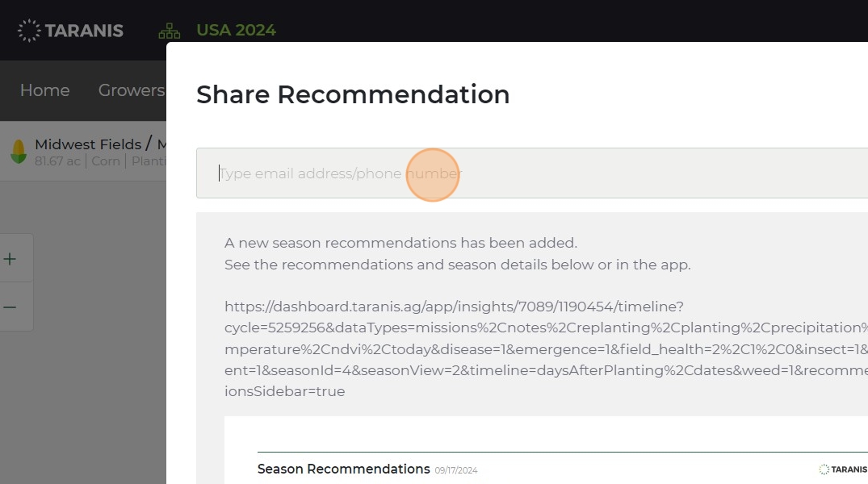Open the Growers menu item
This screenshot has height=484, width=868.
click(x=131, y=90)
